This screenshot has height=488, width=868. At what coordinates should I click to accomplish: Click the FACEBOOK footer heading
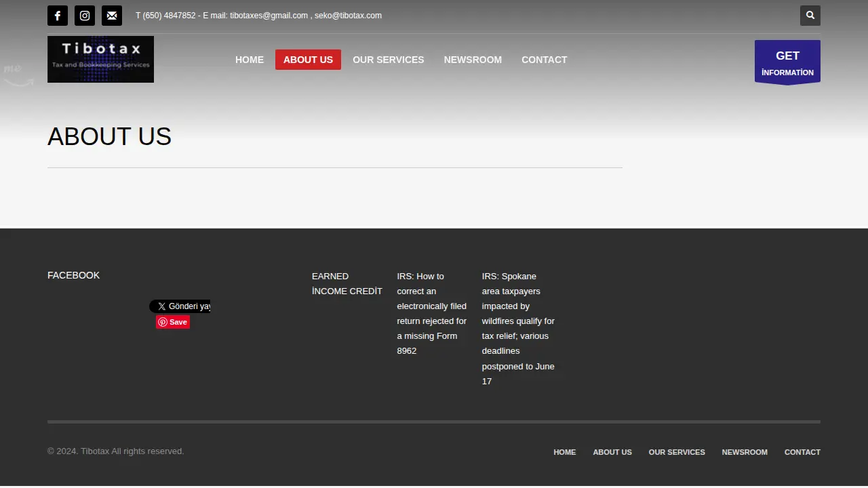(73, 275)
